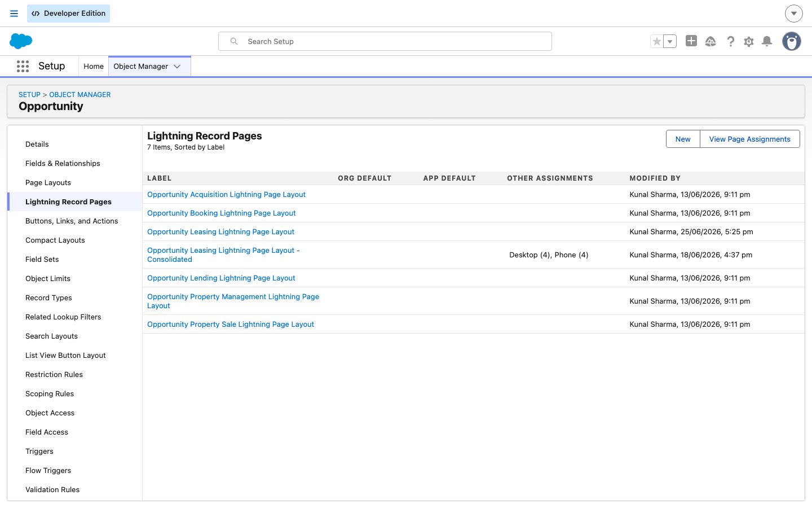Open the user profile avatar
Image resolution: width=812 pixels, height=508 pixels.
pyautogui.click(x=792, y=41)
